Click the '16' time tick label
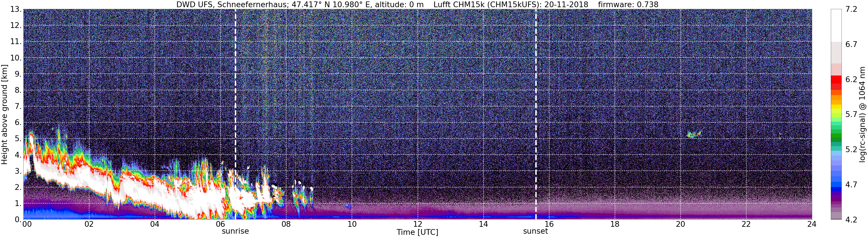The width and height of the screenshot is (868, 238). pyautogui.click(x=549, y=224)
